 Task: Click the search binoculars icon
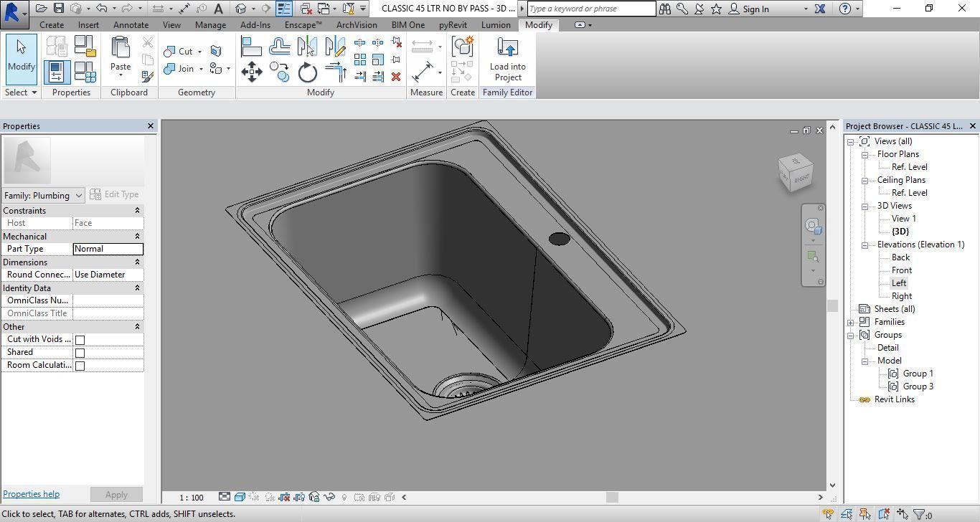[665, 9]
